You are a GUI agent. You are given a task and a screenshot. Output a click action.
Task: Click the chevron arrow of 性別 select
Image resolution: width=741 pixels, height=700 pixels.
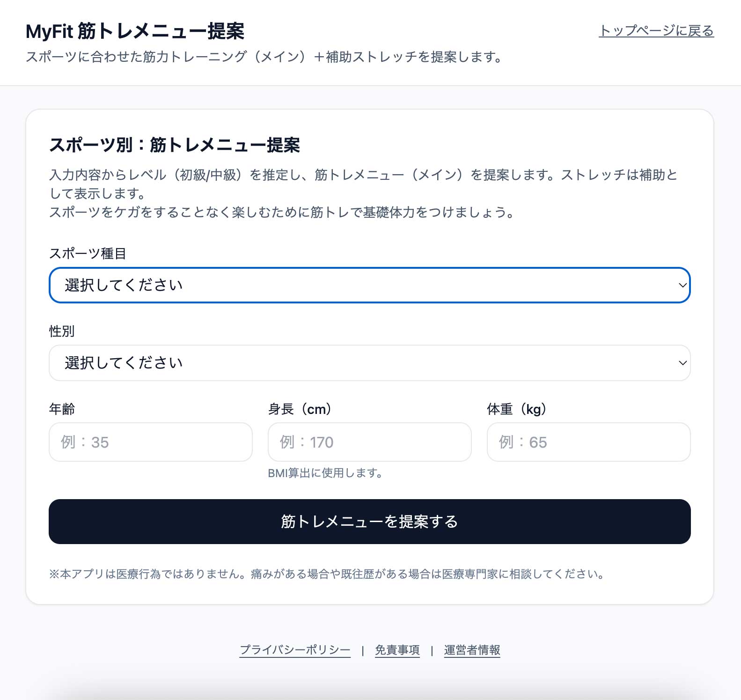[x=682, y=363]
